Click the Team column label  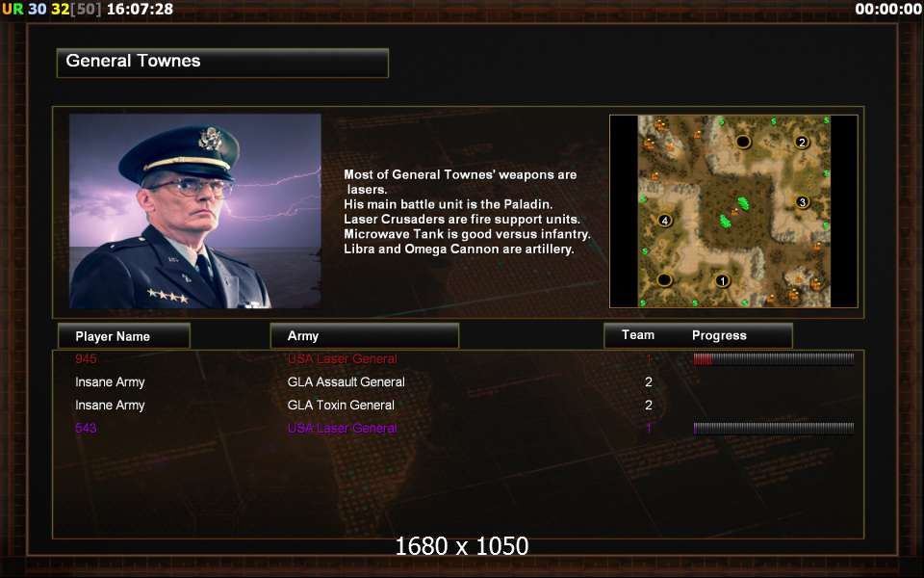[638, 335]
